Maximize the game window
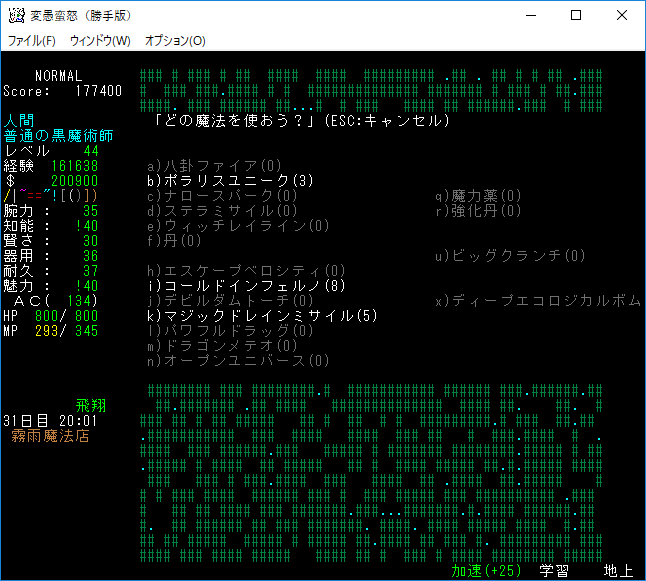The width and height of the screenshot is (646, 581). 575,15
